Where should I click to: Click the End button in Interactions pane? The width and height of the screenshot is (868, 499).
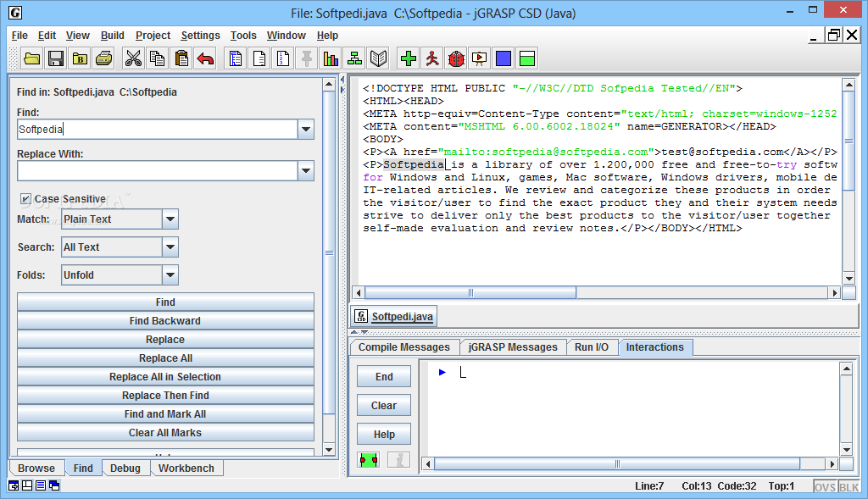(x=384, y=377)
